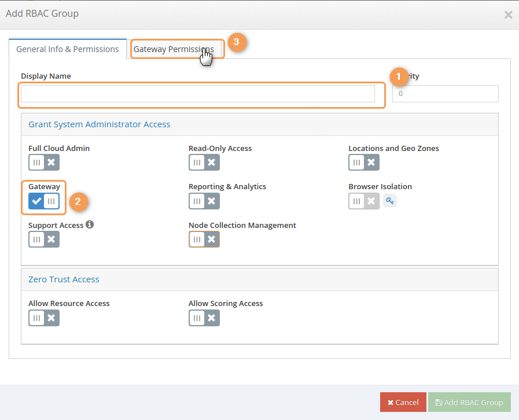Click the Support Access info icon
This screenshot has width=519, height=420.
(90, 224)
